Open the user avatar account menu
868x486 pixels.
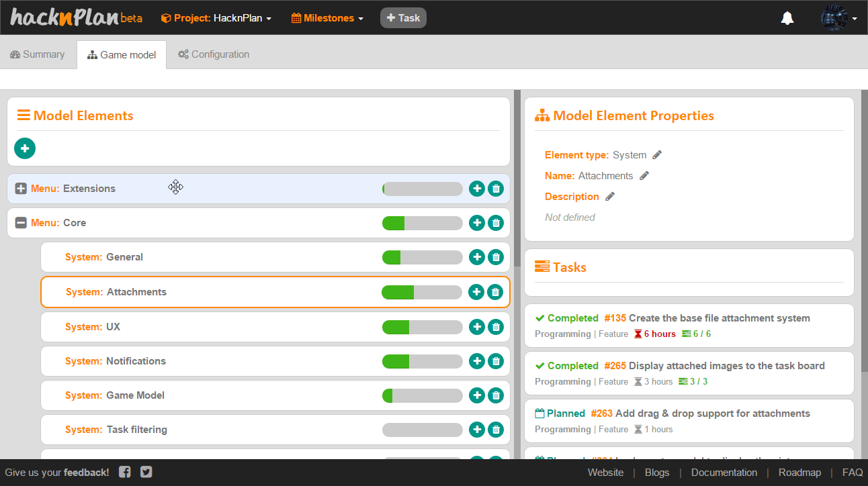click(x=838, y=18)
